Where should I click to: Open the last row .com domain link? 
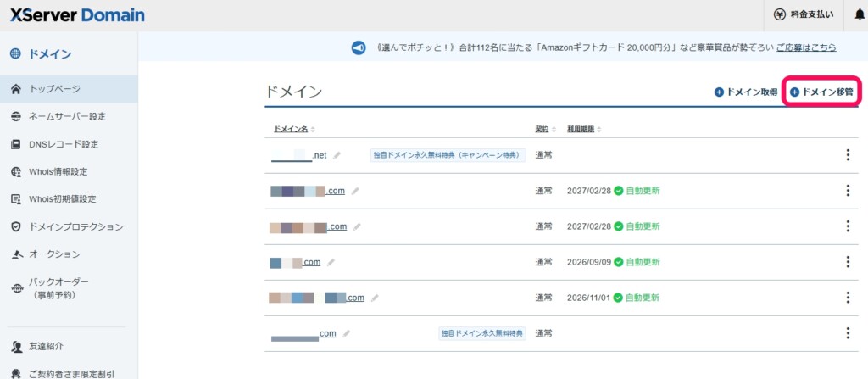point(304,334)
